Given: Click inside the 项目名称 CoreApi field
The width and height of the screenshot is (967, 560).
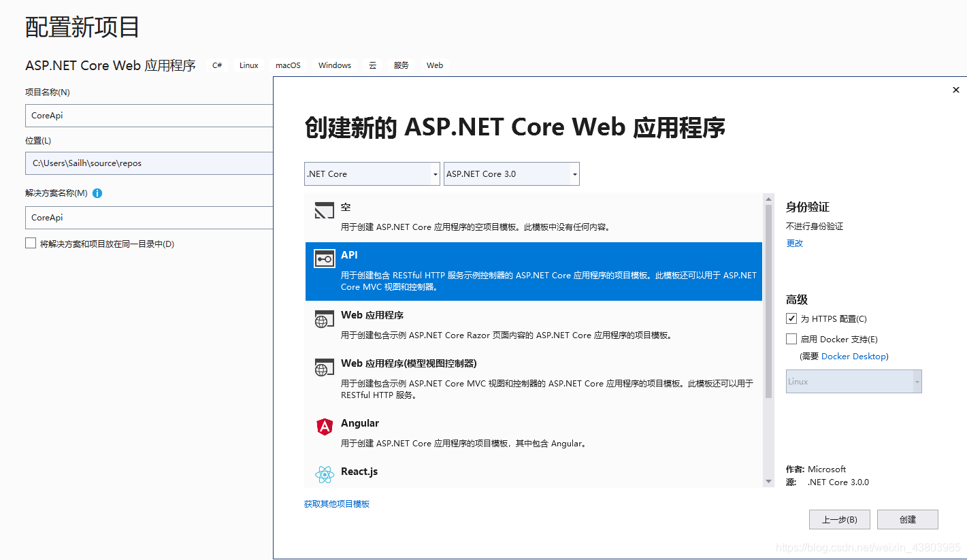Looking at the screenshot, I should [x=149, y=116].
